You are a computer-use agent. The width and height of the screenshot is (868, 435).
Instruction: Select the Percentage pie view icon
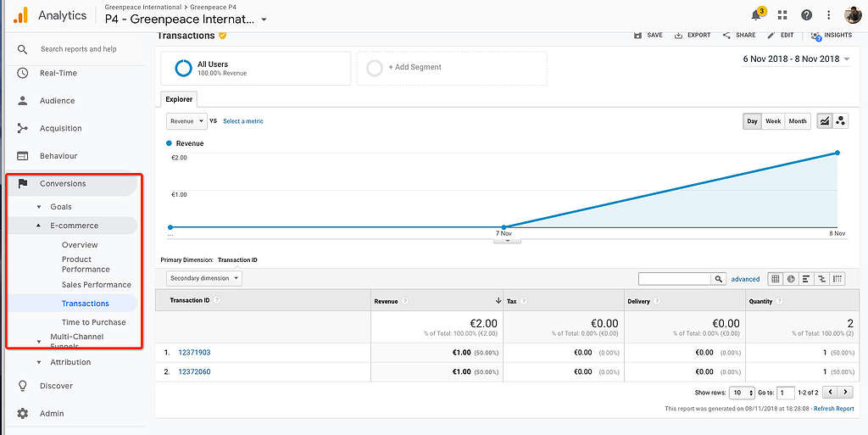pos(791,279)
